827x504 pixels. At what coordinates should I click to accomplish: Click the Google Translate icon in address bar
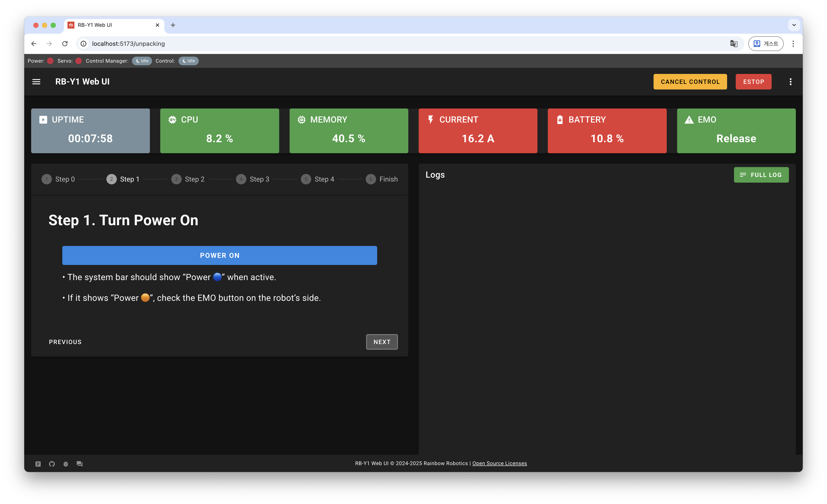(x=734, y=44)
